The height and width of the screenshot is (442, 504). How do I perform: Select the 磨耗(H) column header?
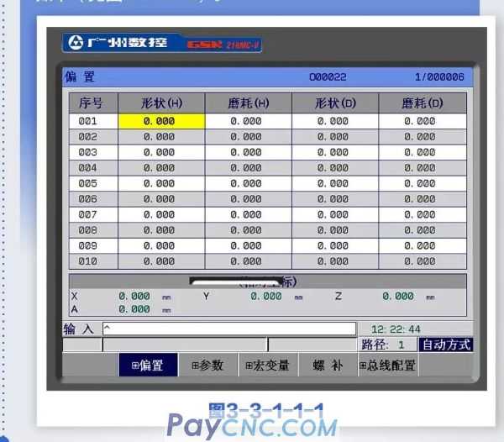coord(248,103)
